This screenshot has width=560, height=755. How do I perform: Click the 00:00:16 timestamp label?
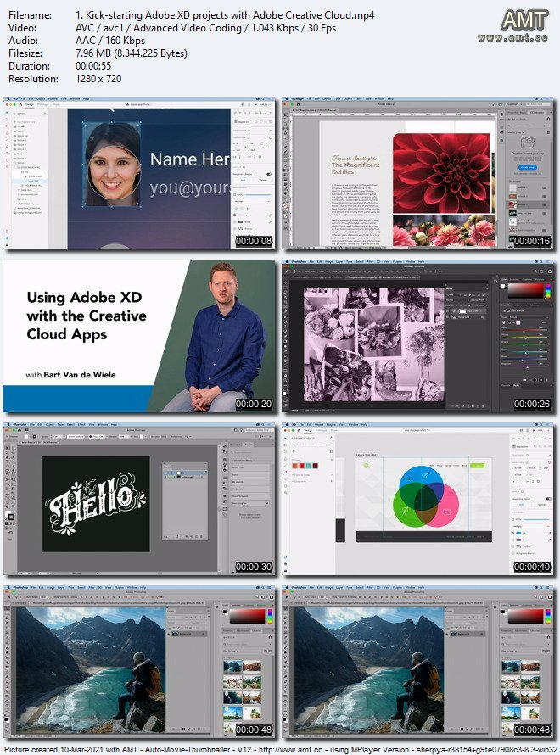532,241
